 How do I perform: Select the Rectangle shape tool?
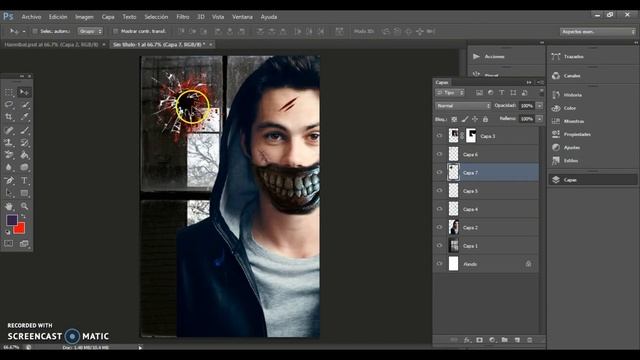pyautogui.click(x=24, y=193)
